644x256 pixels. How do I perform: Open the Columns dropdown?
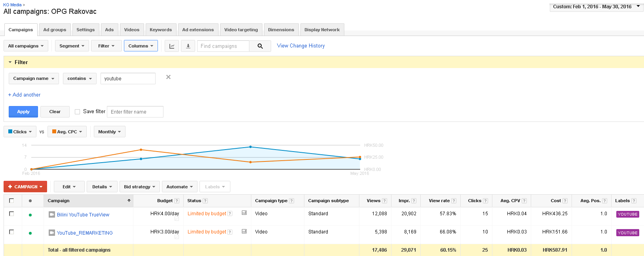141,46
